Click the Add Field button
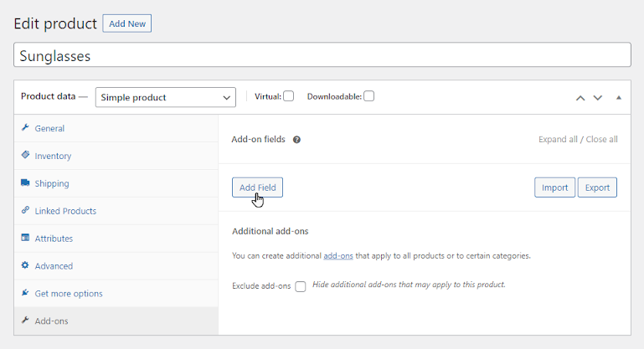The height and width of the screenshot is (349, 644). click(x=258, y=187)
